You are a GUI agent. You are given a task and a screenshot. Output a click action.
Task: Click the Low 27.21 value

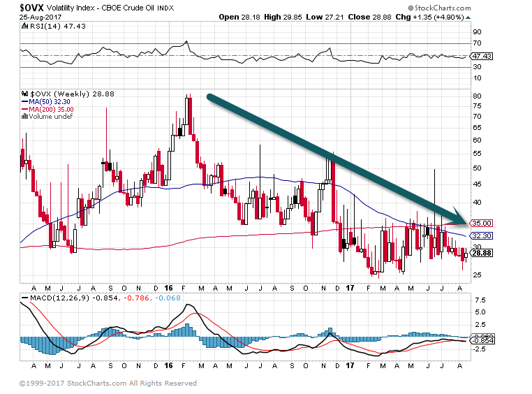pos(325,17)
